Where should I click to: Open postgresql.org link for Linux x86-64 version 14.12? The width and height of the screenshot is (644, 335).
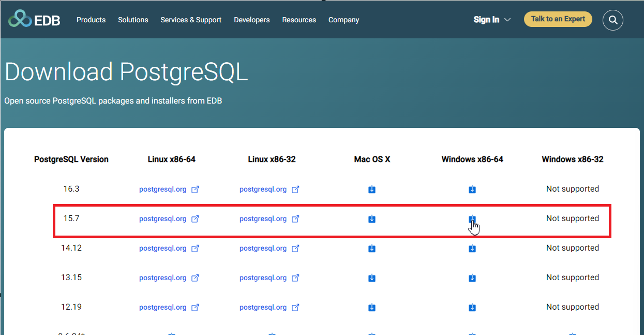[162, 249]
